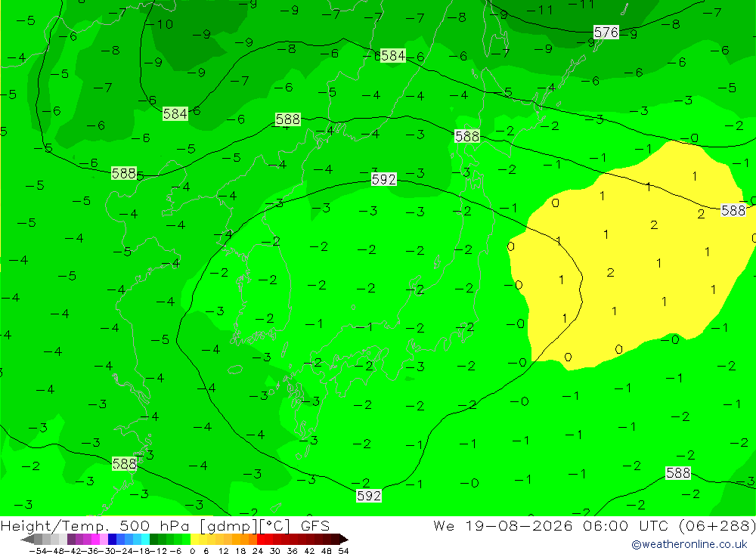
Task: Click the dark blue -30 legend swatch
Action: 112,540
